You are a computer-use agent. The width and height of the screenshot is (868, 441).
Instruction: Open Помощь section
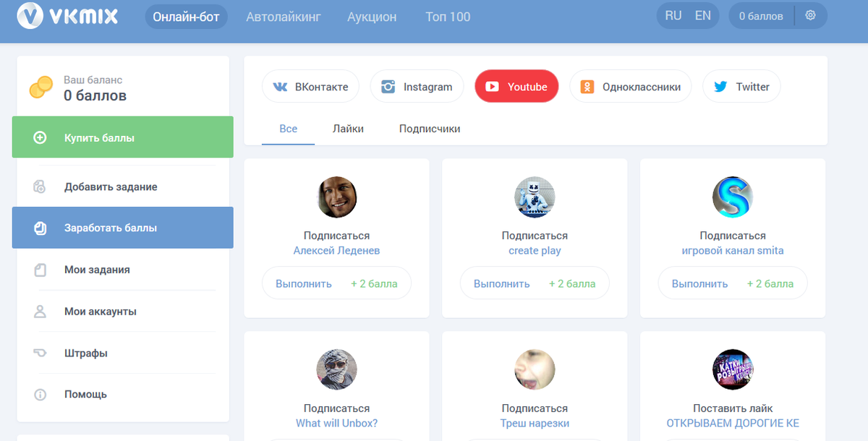[x=123, y=395]
